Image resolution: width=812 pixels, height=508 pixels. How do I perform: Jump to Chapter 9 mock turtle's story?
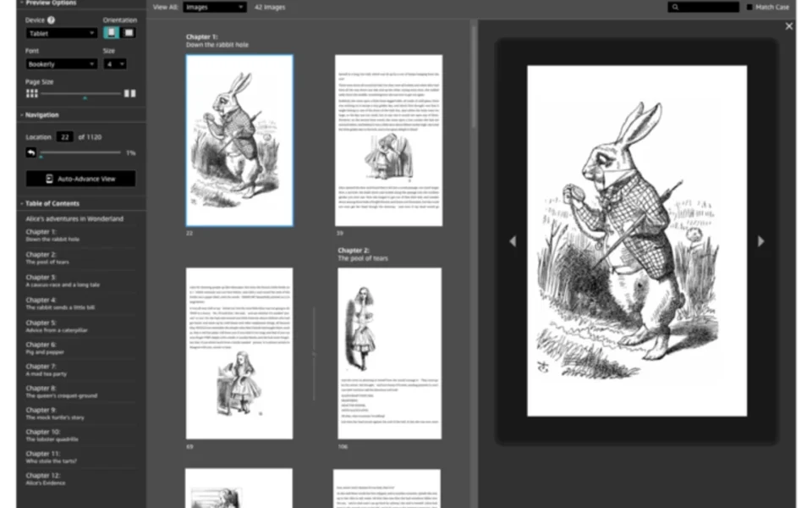click(x=55, y=413)
